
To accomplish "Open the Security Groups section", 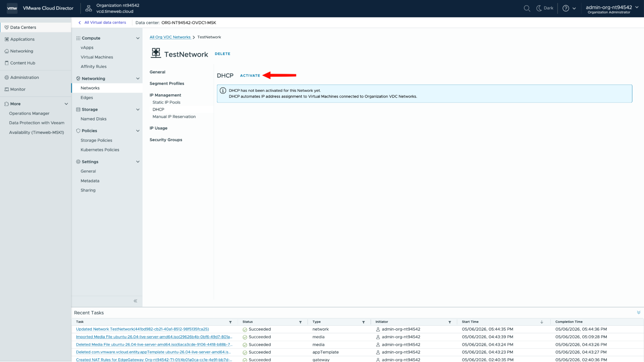I will tap(166, 140).
